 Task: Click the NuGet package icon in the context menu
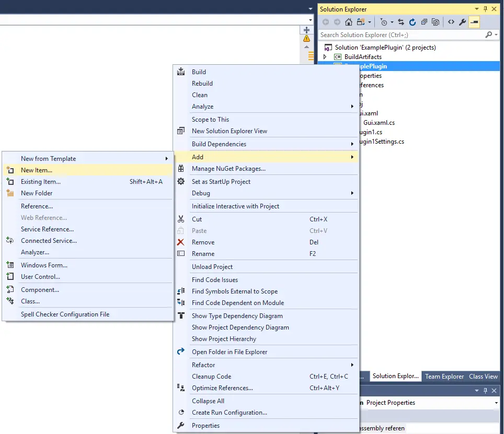181,169
